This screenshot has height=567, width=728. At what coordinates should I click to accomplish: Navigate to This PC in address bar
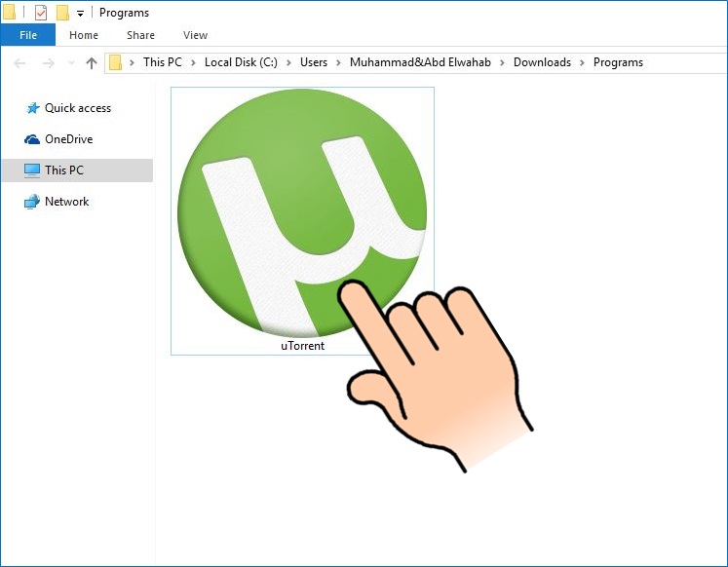point(163,62)
